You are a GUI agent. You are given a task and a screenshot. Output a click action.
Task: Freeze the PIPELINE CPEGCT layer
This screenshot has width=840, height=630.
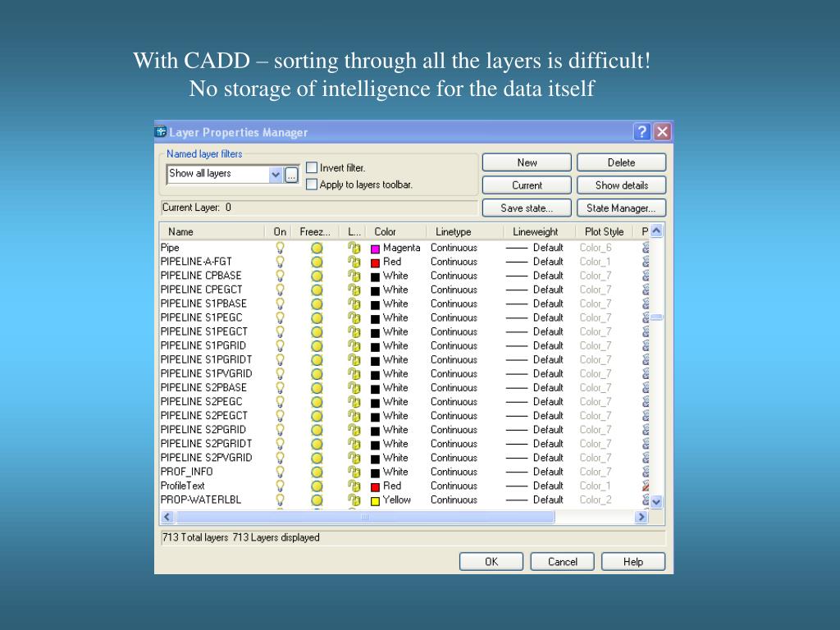coord(317,290)
